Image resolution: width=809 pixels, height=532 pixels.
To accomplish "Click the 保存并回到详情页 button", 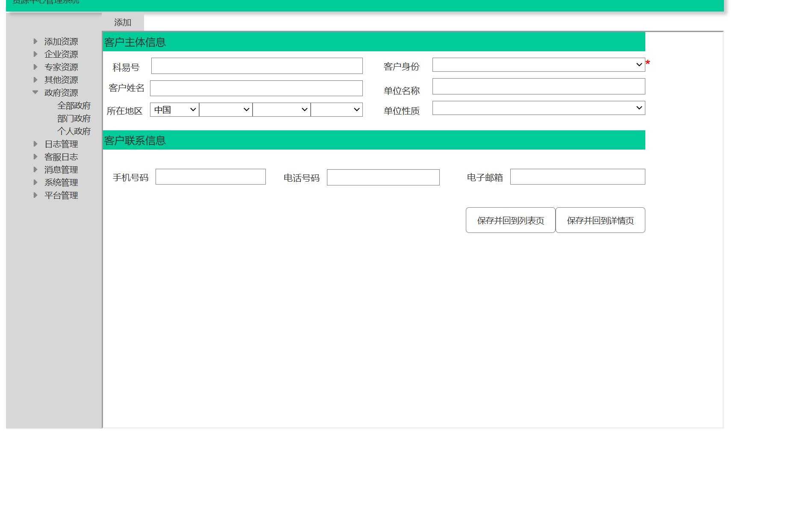I will click(x=600, y=220).
